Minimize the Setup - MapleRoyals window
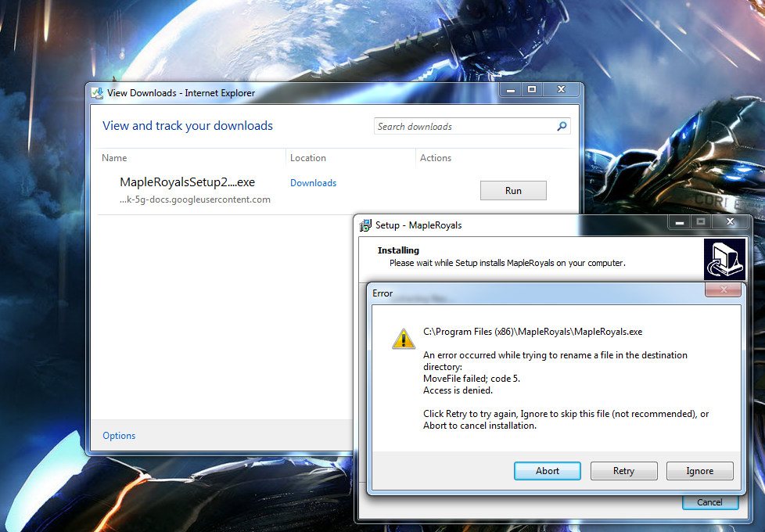The width and height of the screenshot is (765, 532). click(x=678, y=223)
